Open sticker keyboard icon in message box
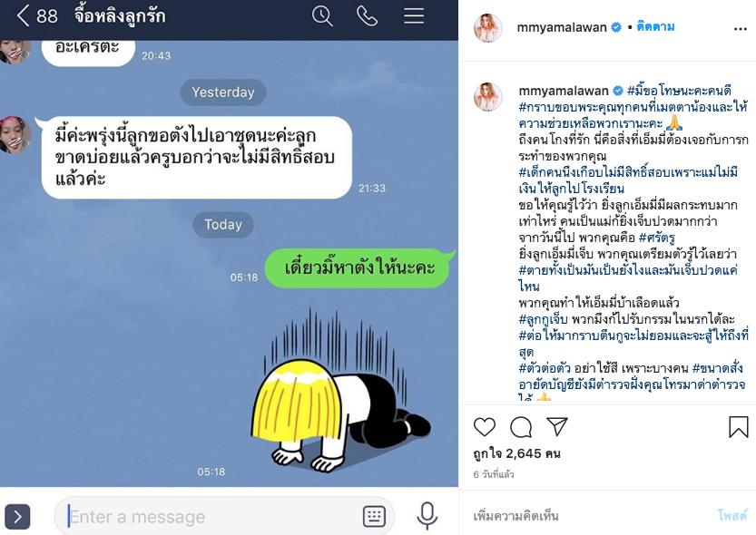 tap(374, 516)
